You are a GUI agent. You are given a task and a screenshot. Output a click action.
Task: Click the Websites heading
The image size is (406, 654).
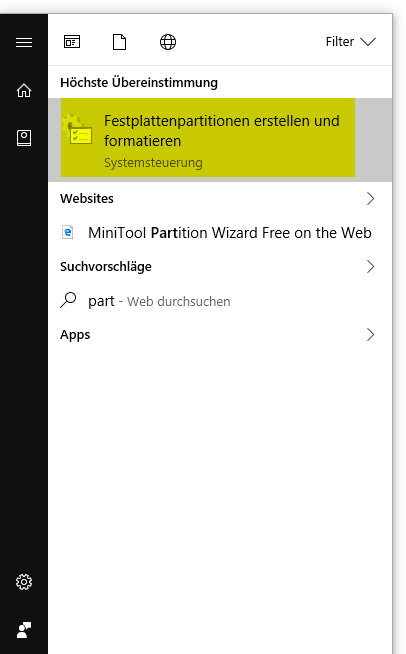(87, 199)
